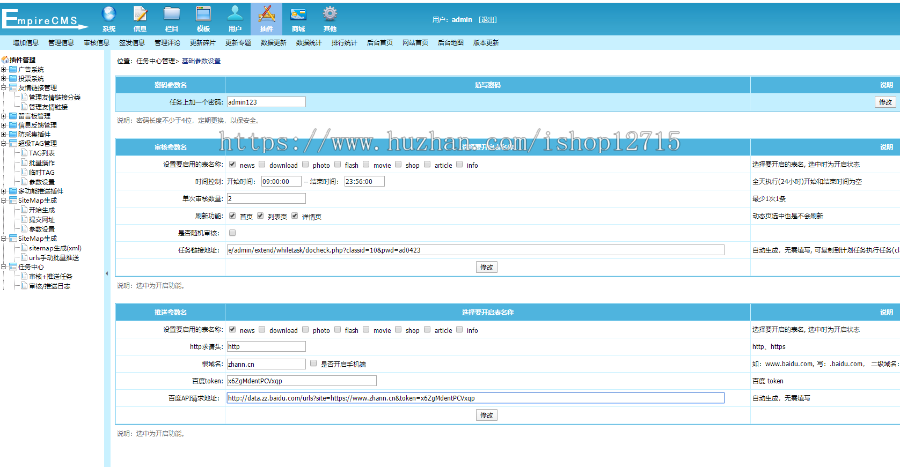The width and height of the screenshot is (900, 467).
Task: Enable the 是否开启手机端 checkbox
Action: (x=313, y=363)
